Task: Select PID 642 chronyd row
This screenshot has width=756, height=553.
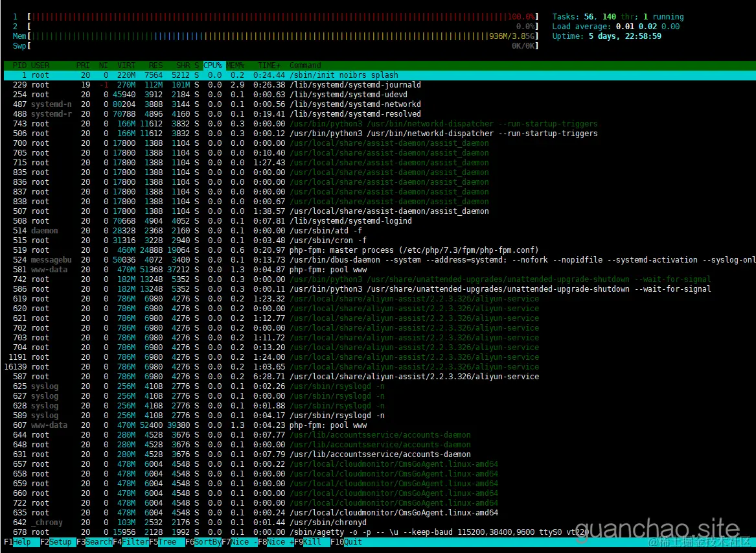Action: 380,522
